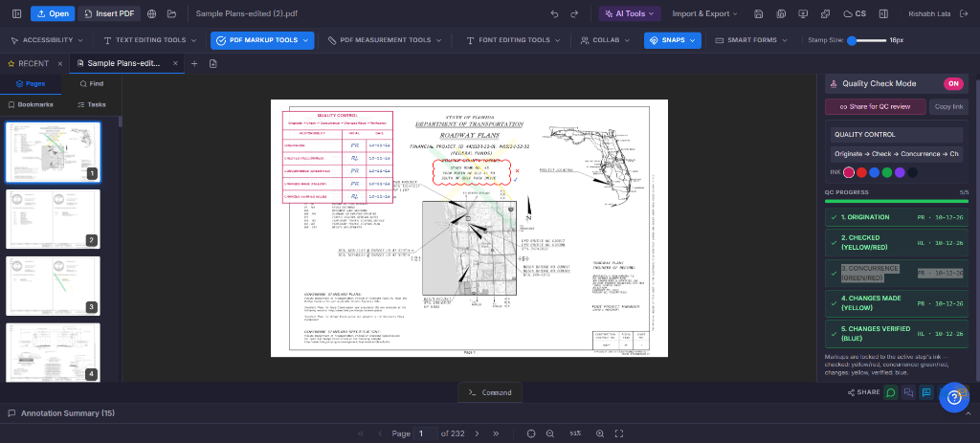The height and width of the screenshot is (443, 980).
Task: Click the Save disk icon
Action: 759,13
